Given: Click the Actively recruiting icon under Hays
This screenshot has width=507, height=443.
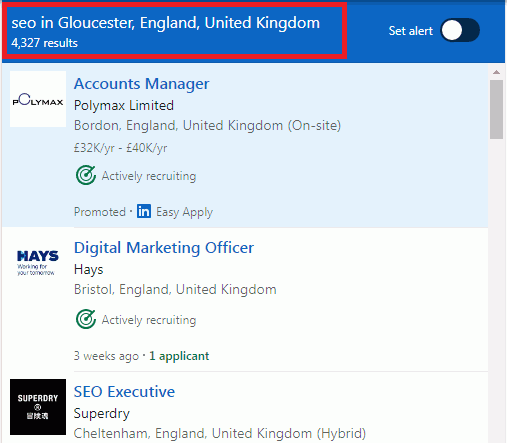Looking at the screenshot, I should click(86, 319).
